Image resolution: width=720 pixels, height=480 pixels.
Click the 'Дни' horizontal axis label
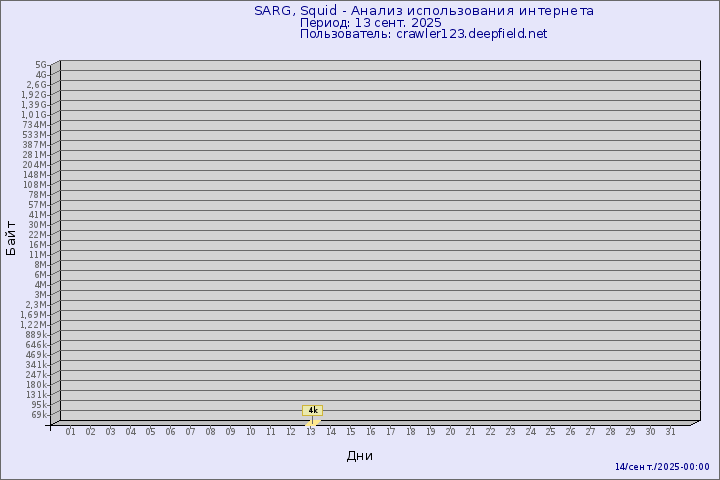click(x=360, y=456)
